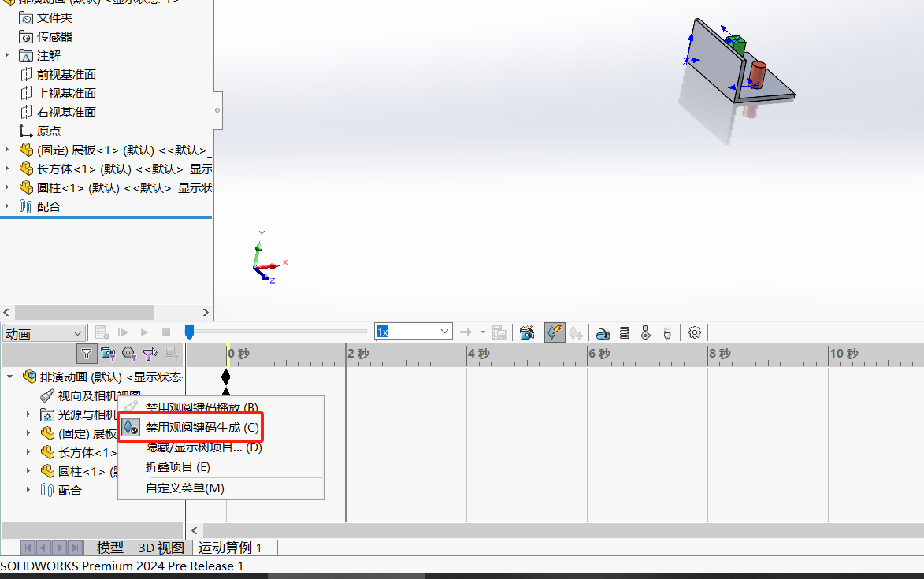Viewport: 924px width, 579px height.
Task: Expand 光源与相机 node in motion tree
Action: pos(28,414)
